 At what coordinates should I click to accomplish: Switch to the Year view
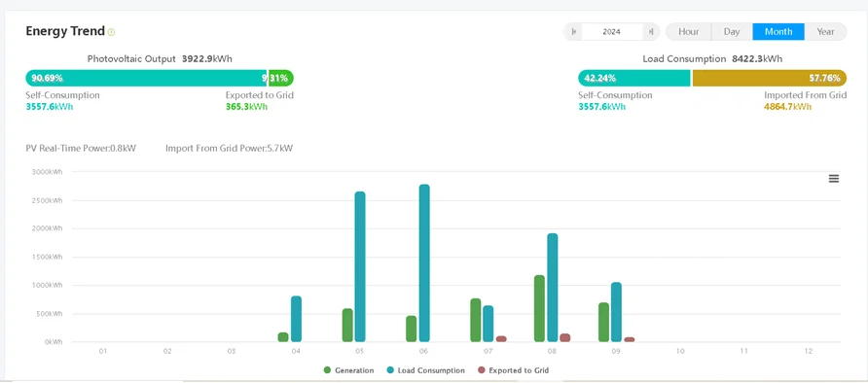click(x=825, y=31)
